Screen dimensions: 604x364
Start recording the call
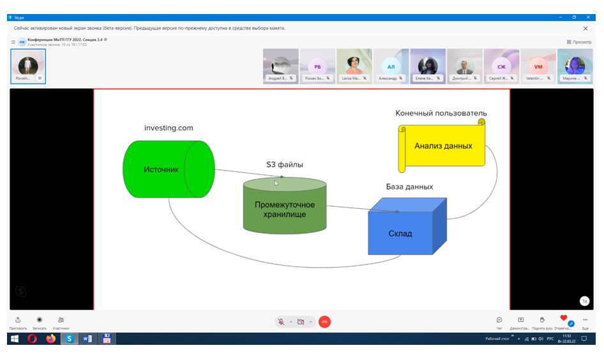point(40,320)
